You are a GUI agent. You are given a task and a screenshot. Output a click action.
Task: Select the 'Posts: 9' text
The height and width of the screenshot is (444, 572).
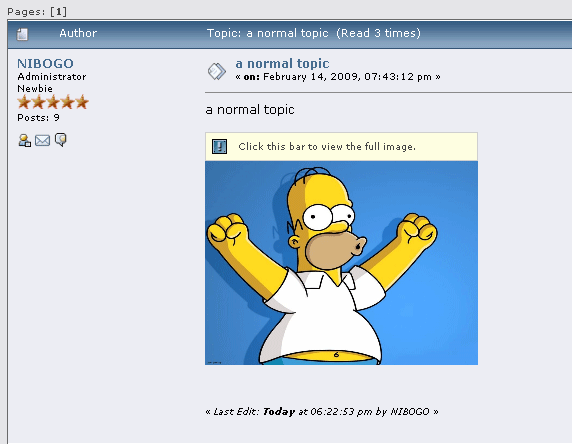point(38,117)
